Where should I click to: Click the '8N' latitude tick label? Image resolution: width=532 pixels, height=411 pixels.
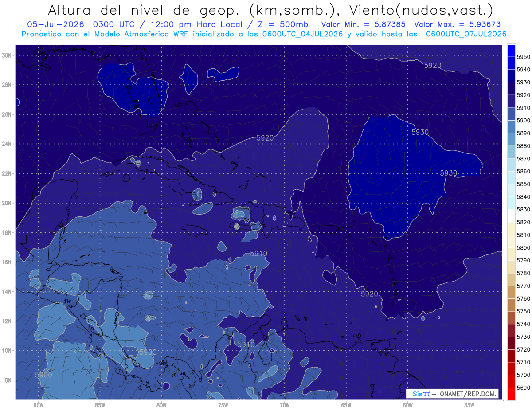pos(8,380)
